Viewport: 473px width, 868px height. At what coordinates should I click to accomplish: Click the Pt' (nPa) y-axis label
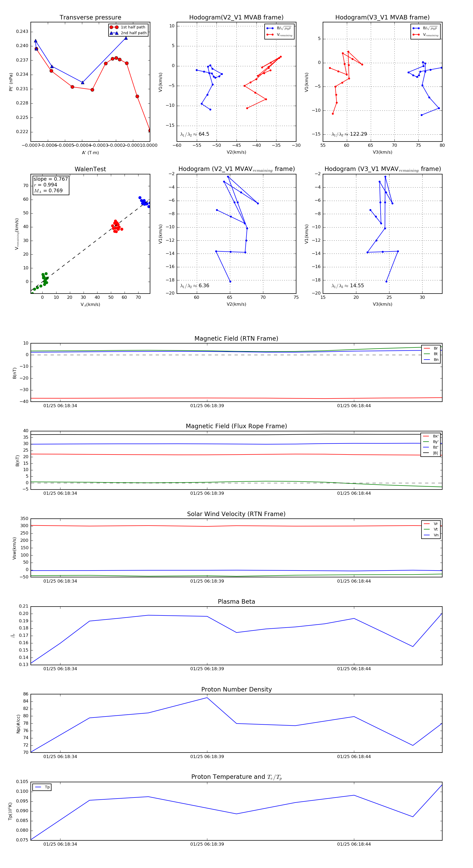pyautogui.click(x=11, y=82)
